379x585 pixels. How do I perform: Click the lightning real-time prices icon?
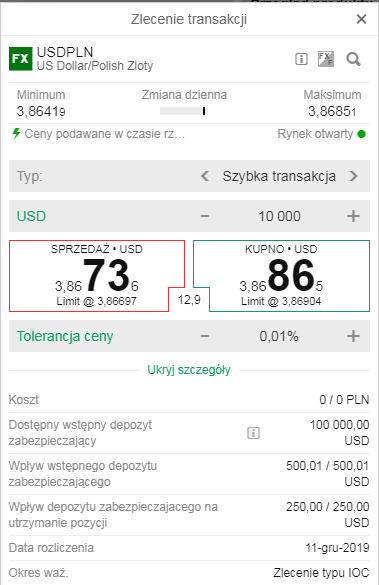click(x=16, y=134)
